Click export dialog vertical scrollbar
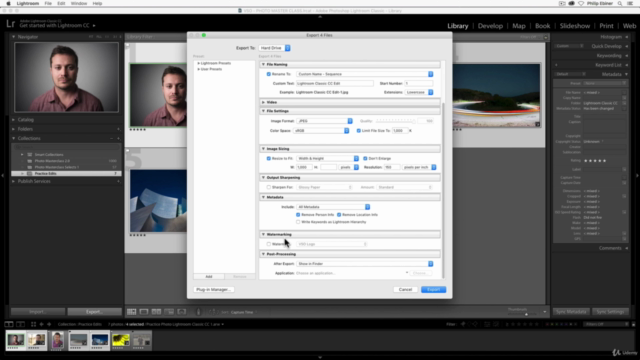The image size is (640, 360). pos(443,190)
